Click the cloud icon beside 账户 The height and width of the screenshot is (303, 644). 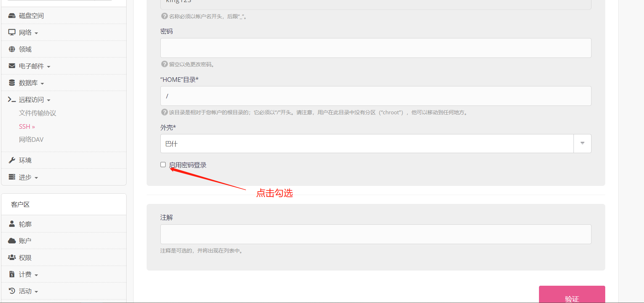tap(12, 241)
